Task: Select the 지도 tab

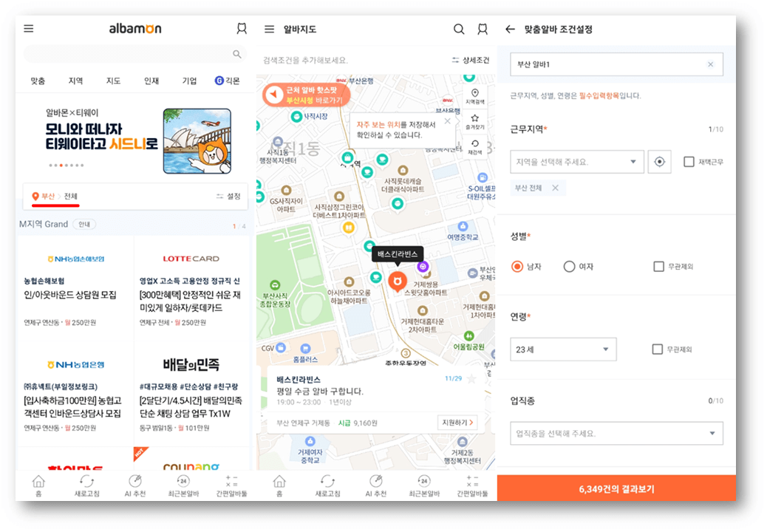Action: point(114,81)
